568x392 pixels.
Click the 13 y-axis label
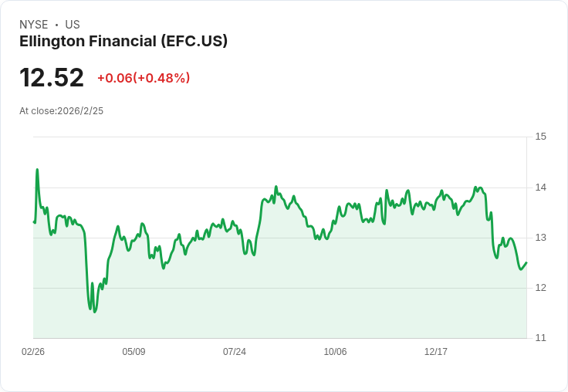pos(540,238)
